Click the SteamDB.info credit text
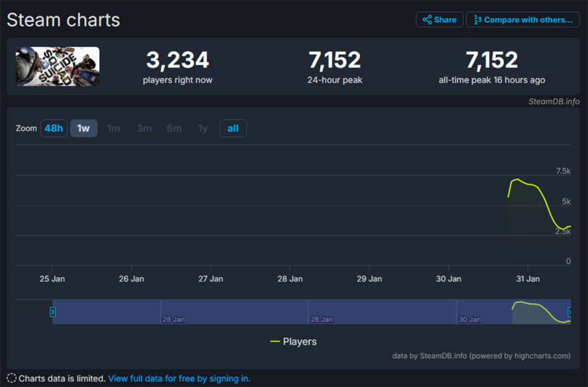Image resolution: width=588 pixels, height=387 pixels. pyautogui.click(x=554, y=101)
